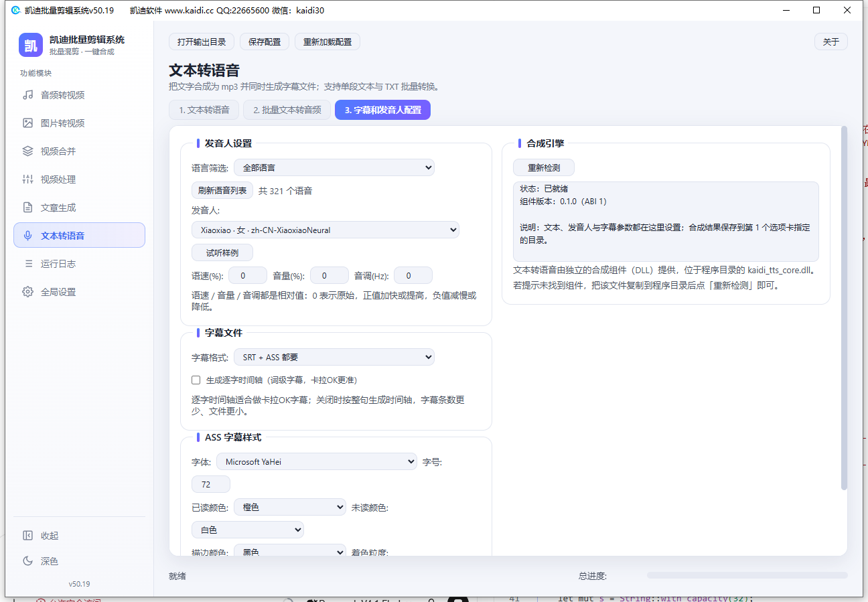Click the 就绪 status bar text
The width and height of the screenshot is (868, 602).
pyautogui.click(x=177, y=576)
